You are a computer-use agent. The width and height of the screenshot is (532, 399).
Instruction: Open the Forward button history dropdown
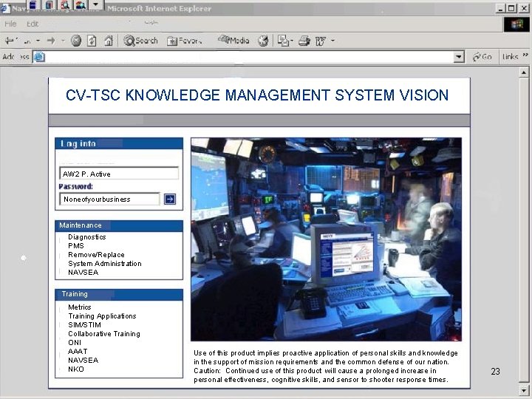point(63,41)
